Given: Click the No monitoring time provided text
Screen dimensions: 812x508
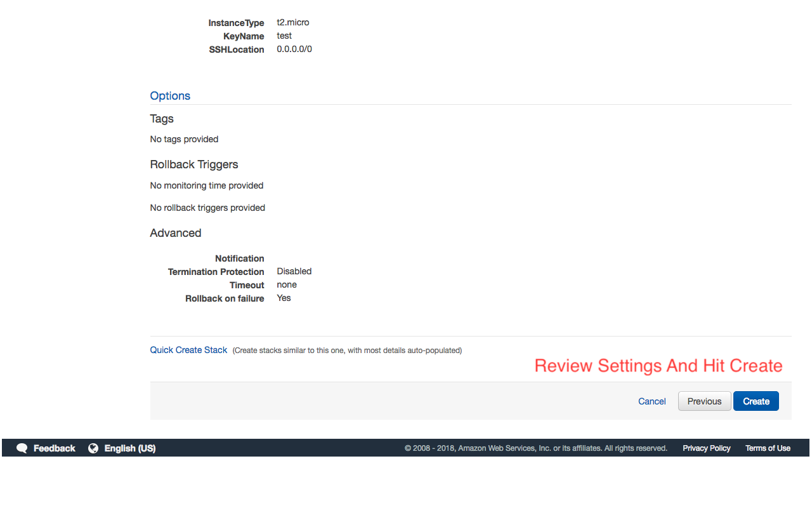Looking at the screenshot, I should tap(207, 185).
